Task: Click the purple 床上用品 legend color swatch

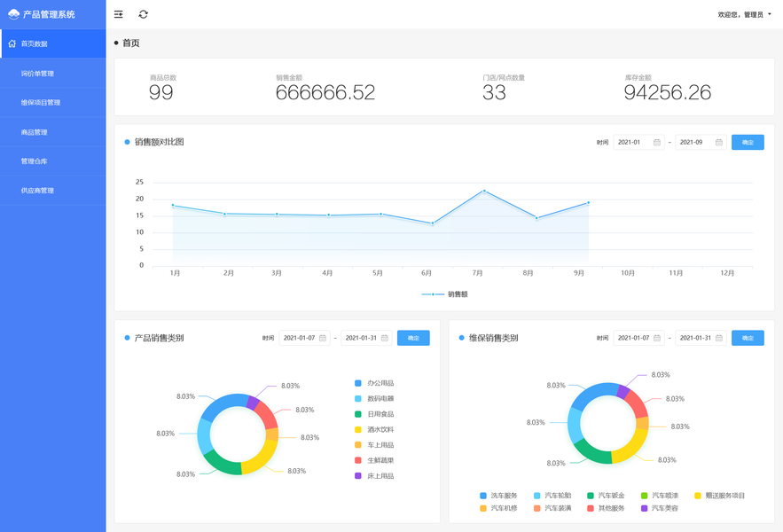Action: (x=358, y=476)
